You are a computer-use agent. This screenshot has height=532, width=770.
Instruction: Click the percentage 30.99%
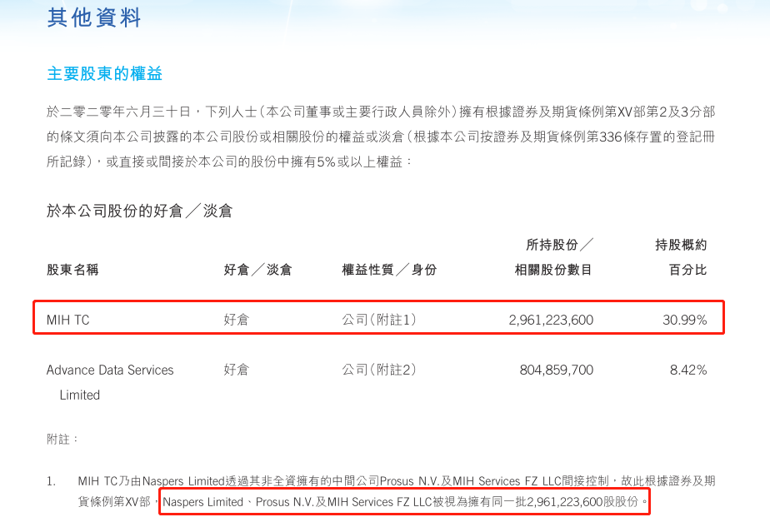coord(684,320)
